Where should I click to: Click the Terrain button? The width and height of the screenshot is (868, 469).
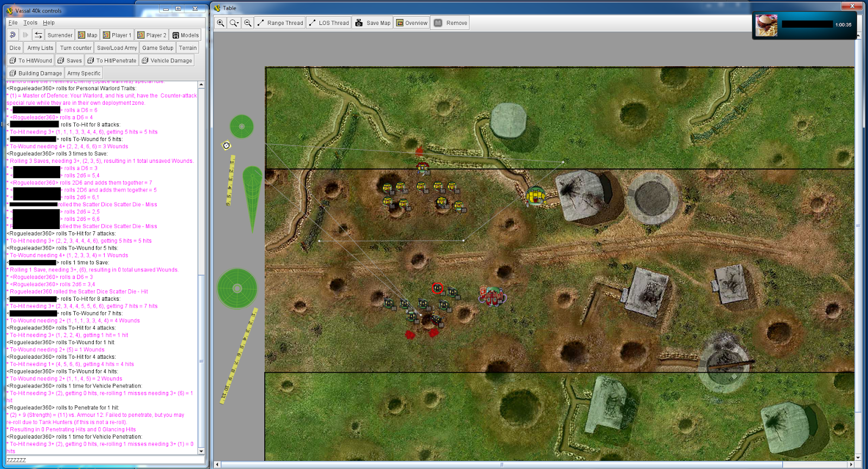[188, 48]
